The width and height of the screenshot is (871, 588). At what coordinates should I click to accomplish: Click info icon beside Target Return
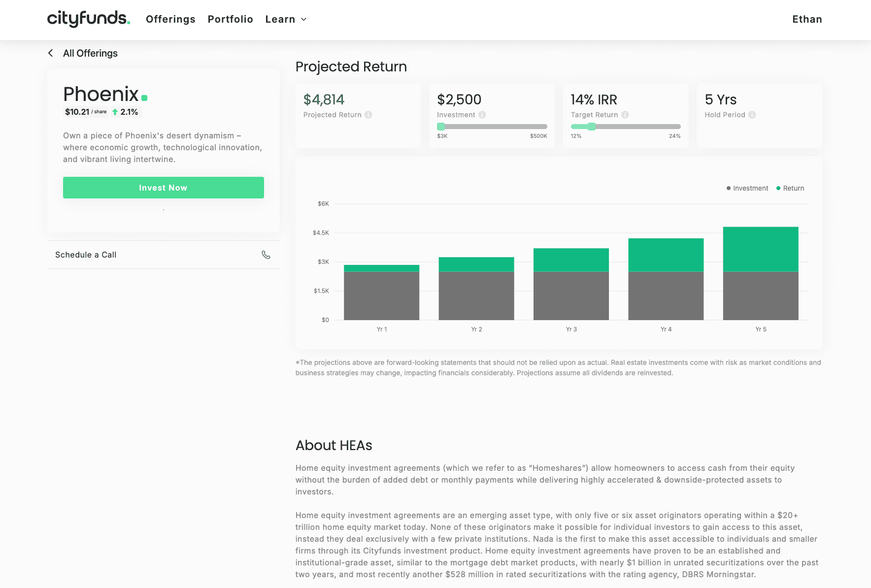coord(625,115)
